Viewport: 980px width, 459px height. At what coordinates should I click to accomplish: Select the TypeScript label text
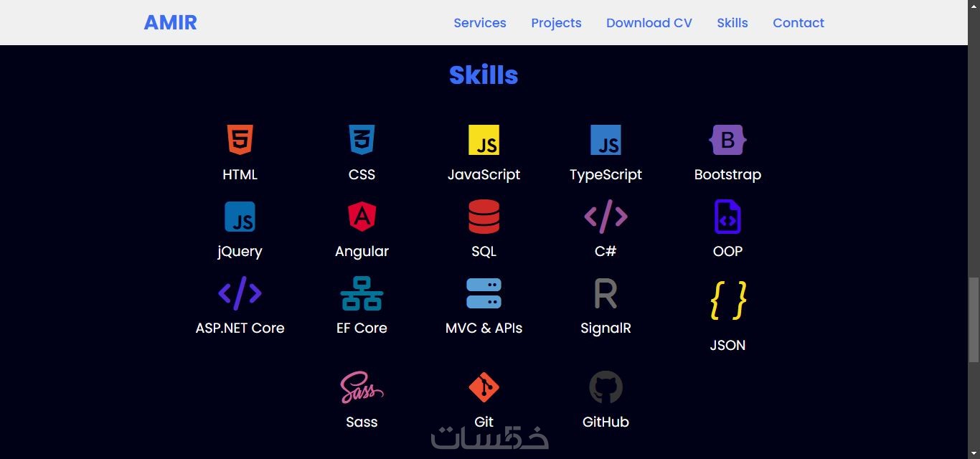point(606,174)
